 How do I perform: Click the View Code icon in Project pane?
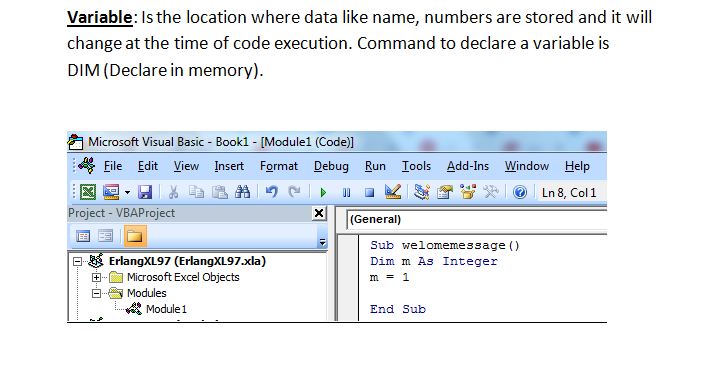pyautogui.click(x=83, y=236)
